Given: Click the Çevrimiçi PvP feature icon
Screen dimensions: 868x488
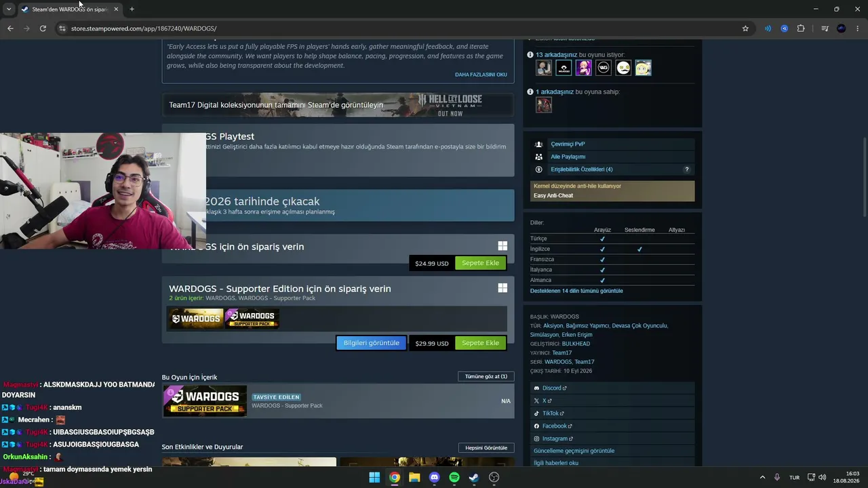Looking at the screenshot, I should tap(538, 144).
